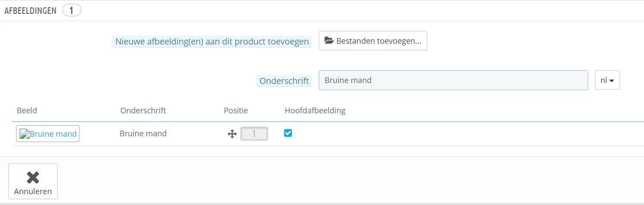Click the image count badge showing 1
Screen dimensions: 644x205
pyautogui.click(x=72, y=10)
